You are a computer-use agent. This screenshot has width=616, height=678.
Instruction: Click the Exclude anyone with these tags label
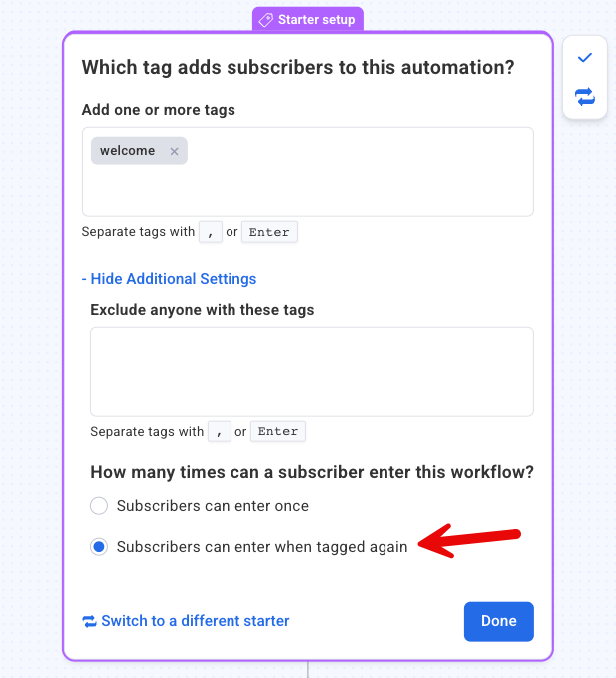[202, 310]
